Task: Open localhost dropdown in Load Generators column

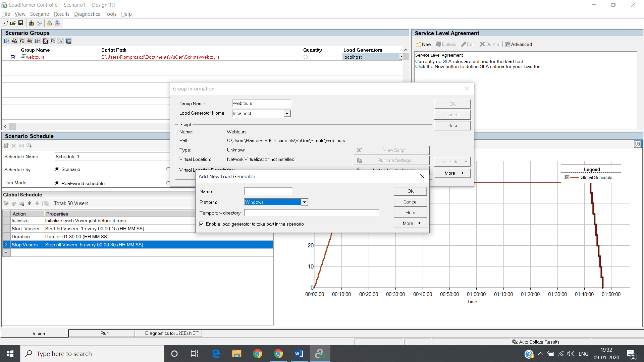Action: click(x=401, y=57)
